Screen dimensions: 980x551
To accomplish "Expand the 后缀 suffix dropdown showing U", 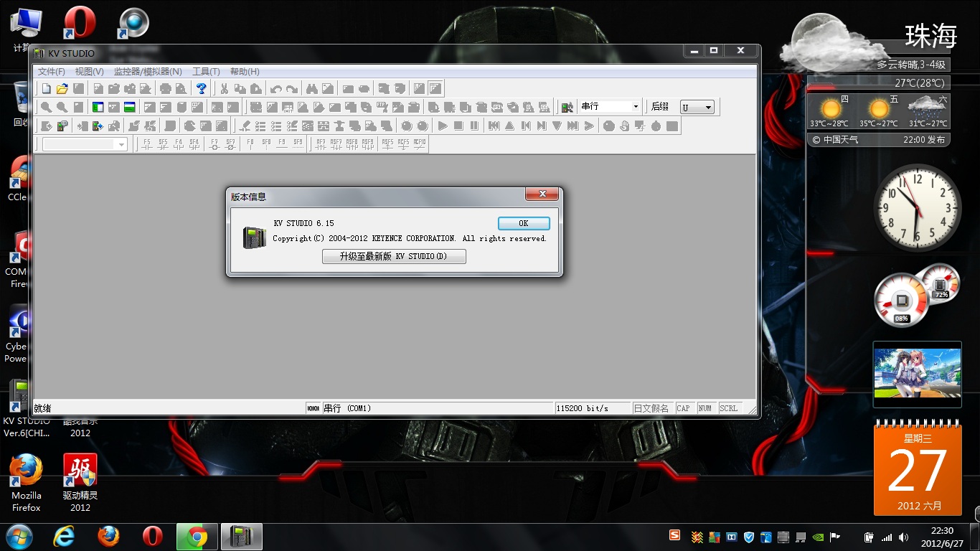I will [x=708, y=108].
